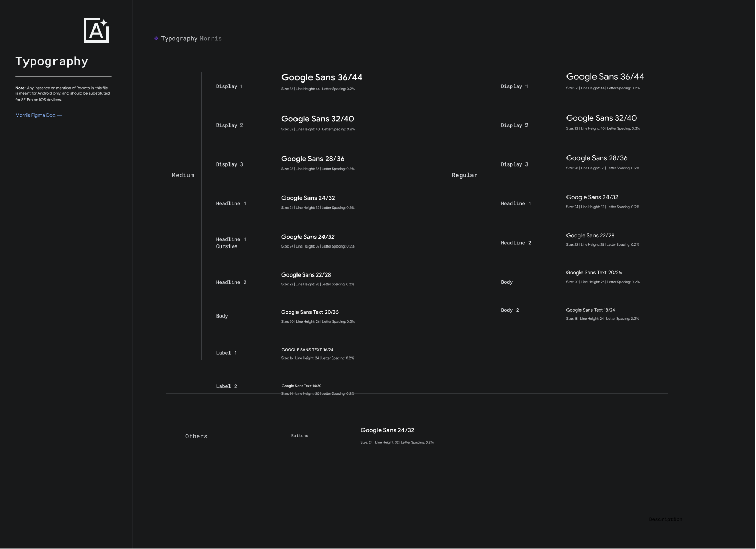756x549 pixels.
Task: Click the Google Sans Text 18/24 sample
Action: pyautogui.click(x=590, y=310)
